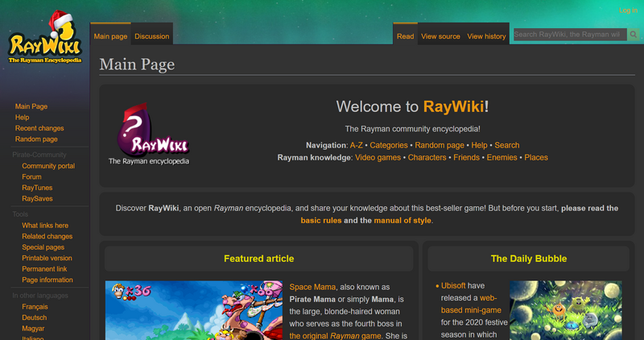
Task: Click the Main Page title heading
Action: tap(137, 64)
